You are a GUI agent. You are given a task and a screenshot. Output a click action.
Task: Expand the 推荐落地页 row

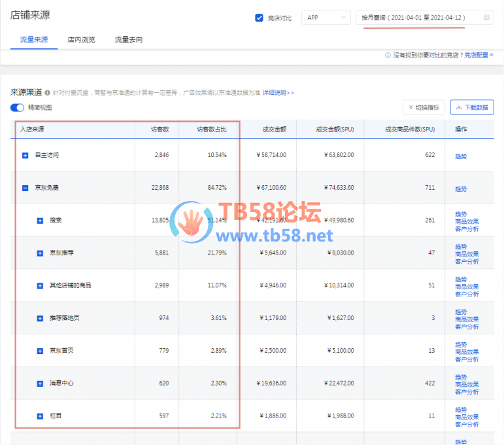pos(40,318)
